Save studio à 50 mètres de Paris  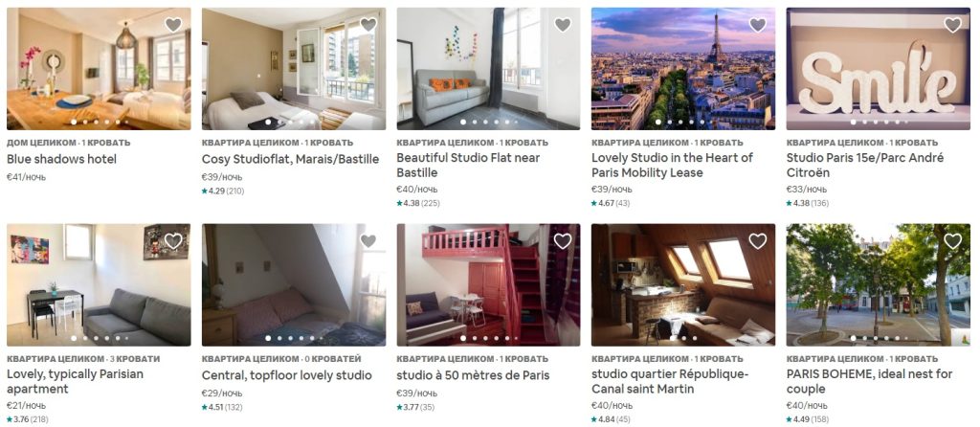click(563, 241)
